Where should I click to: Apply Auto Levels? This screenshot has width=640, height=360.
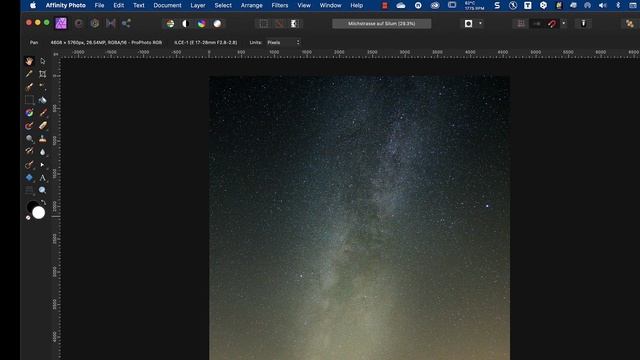[x=170, y=24]
